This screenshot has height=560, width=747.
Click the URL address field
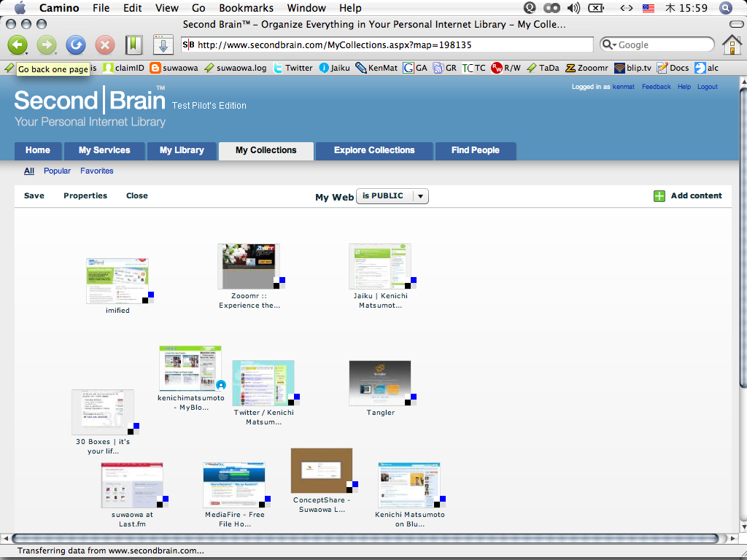pyautogui.click(x=387, y=44)
